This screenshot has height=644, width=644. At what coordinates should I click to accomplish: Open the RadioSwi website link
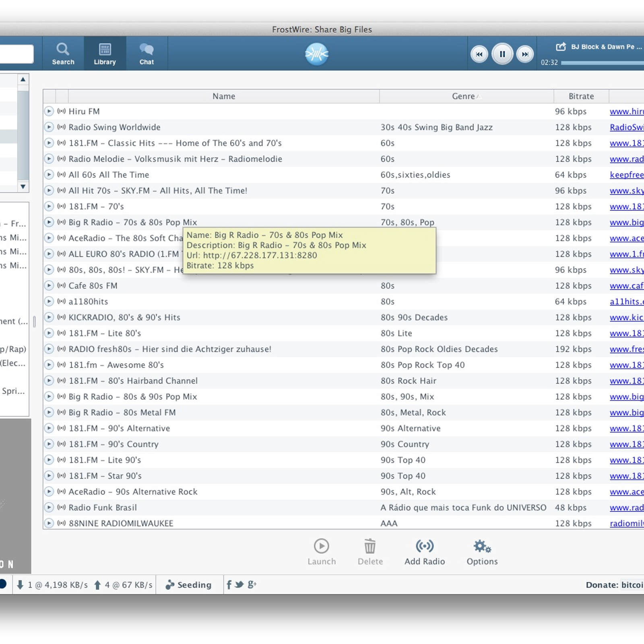pos(627,127)
